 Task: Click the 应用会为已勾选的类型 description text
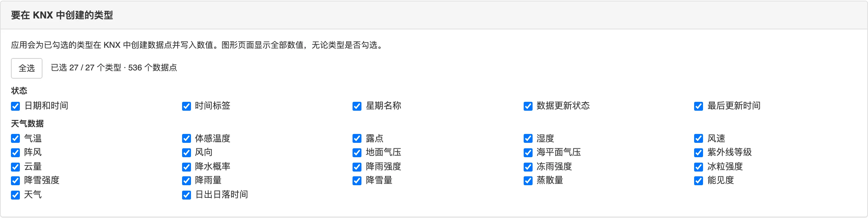pyautogui.click(x=197, y=45)
